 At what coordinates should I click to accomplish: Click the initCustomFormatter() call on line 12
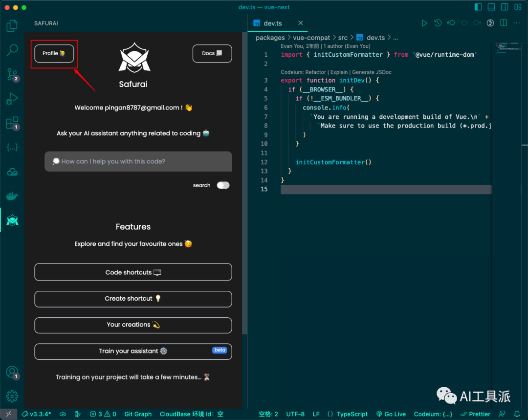[333, 162]
